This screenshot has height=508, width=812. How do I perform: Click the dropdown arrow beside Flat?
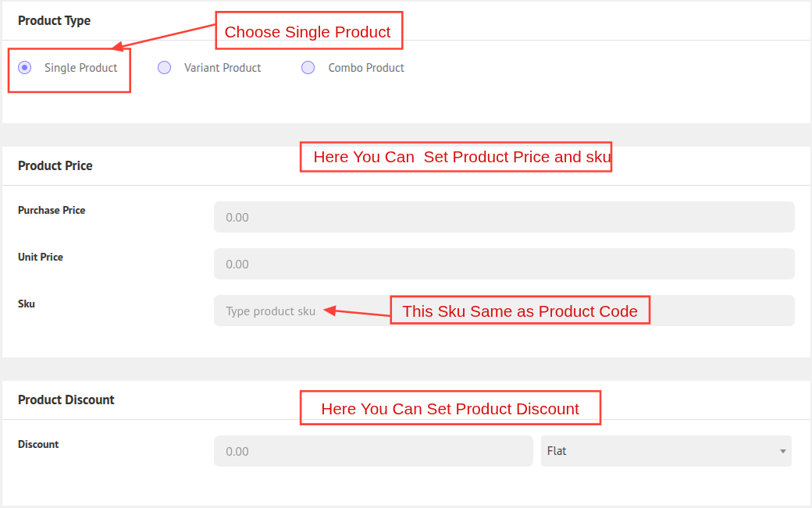pyautogui.click(x=782, y=451)
